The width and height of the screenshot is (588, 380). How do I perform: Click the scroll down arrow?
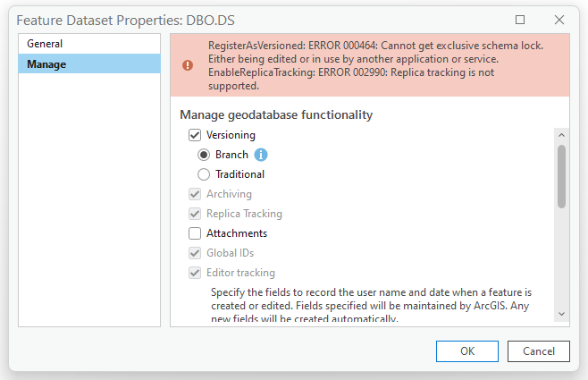point(561,314)
